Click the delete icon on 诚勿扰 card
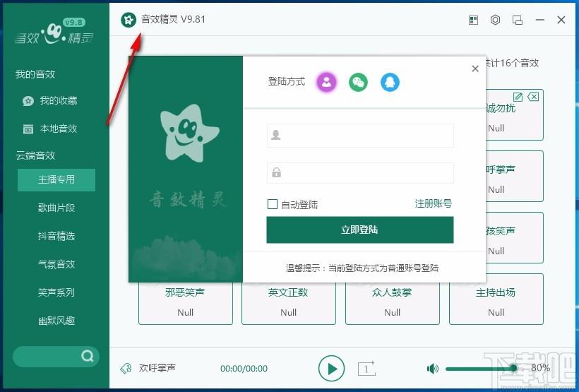Viewport: 579px width, 392px height. pos(533,97)
